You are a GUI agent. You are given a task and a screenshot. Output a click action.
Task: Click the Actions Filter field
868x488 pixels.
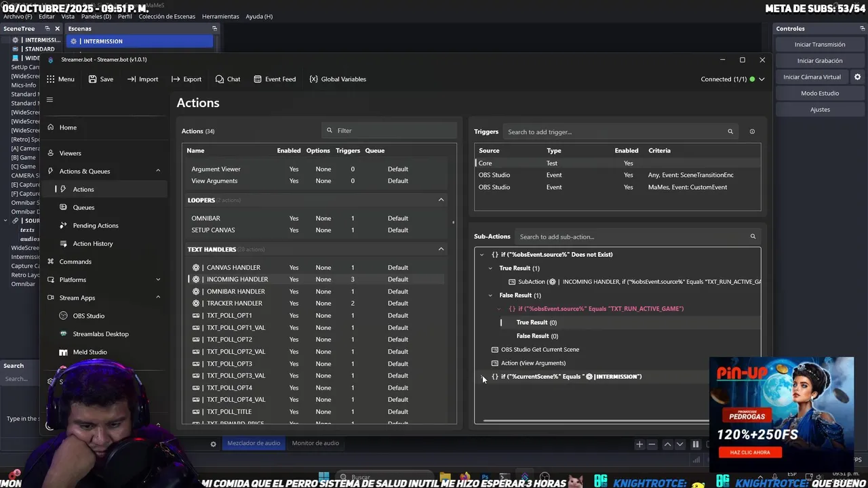pos(389,130)
